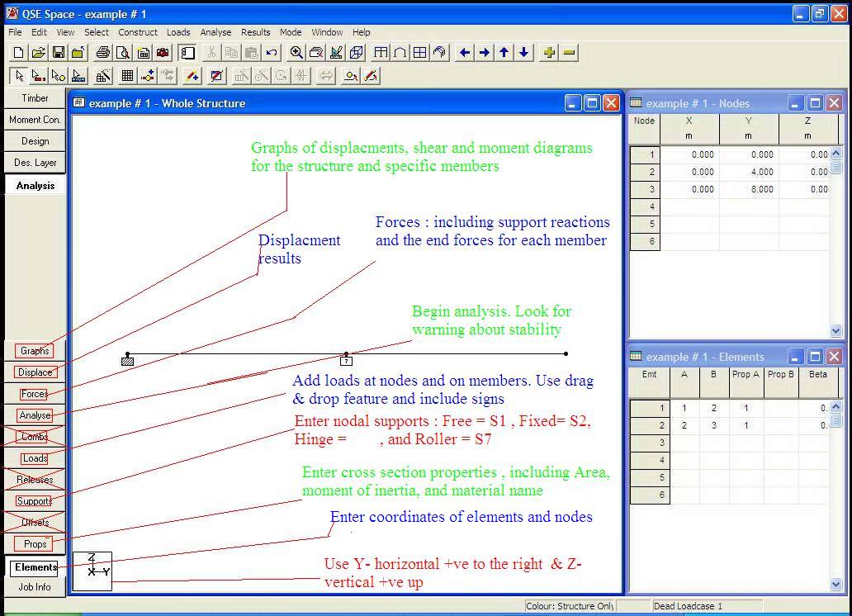Open Graphs from the side panel
Viewport: 852px width, 616px height.
pos(35,351)
